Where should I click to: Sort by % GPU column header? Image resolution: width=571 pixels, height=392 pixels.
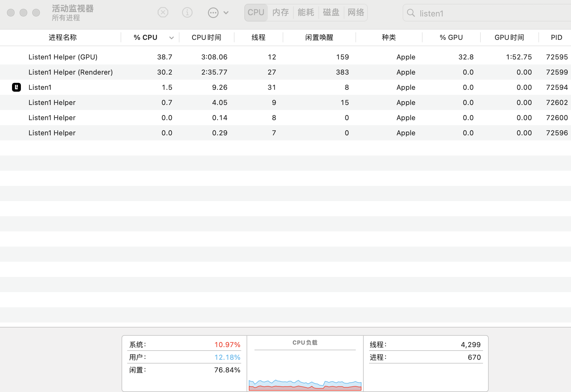451,37
